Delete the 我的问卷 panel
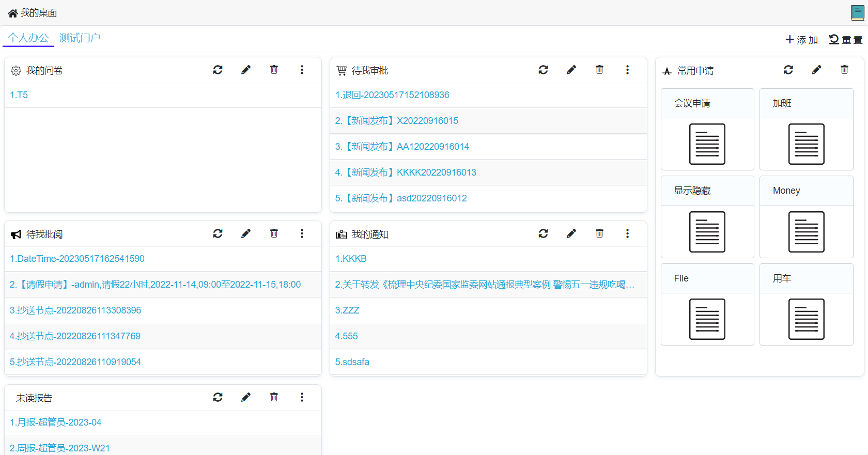The image size is (868, 455). point(274,70)
